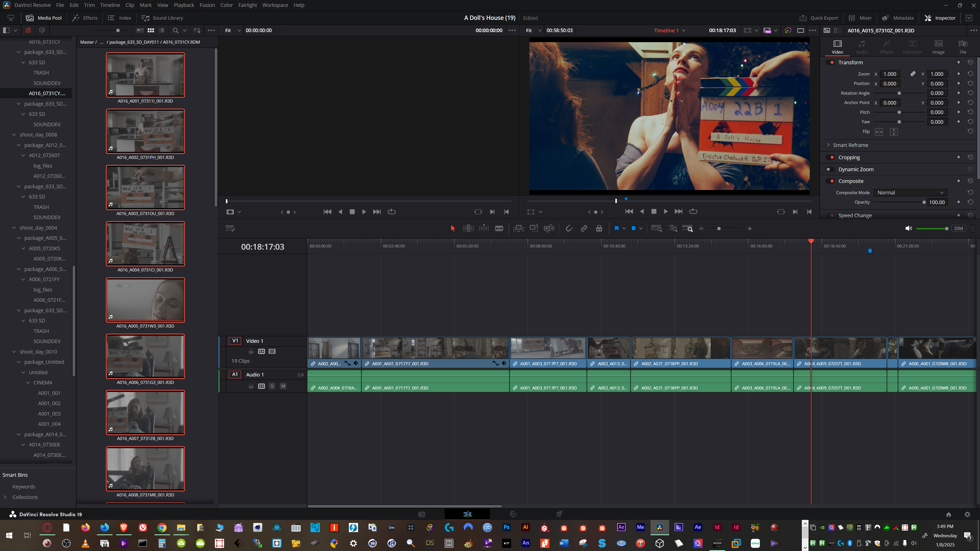Toggle DIM audio button
980x551 pixels.
pyautogui.click(x=959, y=229)
